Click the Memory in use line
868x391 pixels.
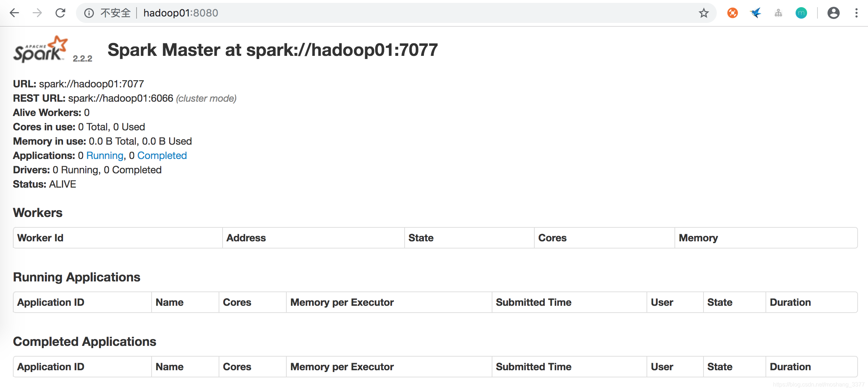click(x=102, y=141)
